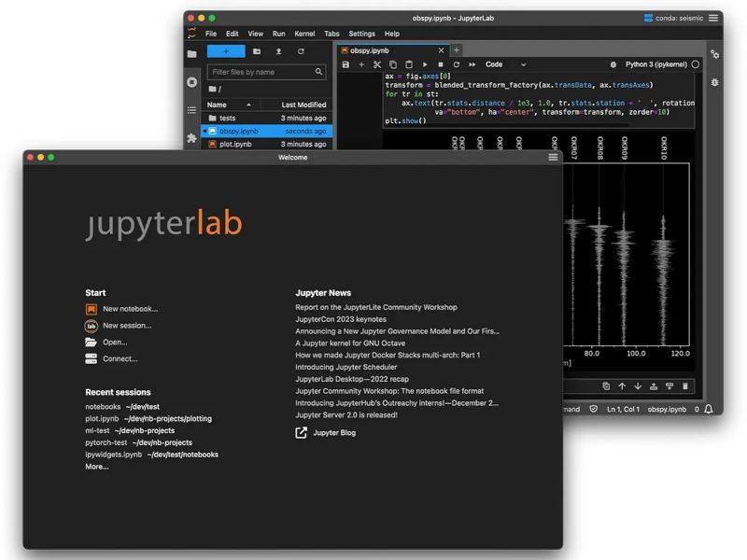Select the Python 3 (ipykernel) kernel name
Image resolution: width=747 pixels, height=560 pixels.
(656, 64)
